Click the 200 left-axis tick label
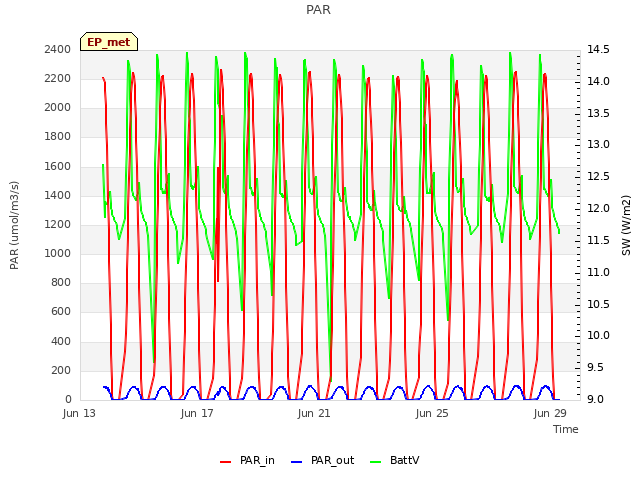 [x=61, y=371]
